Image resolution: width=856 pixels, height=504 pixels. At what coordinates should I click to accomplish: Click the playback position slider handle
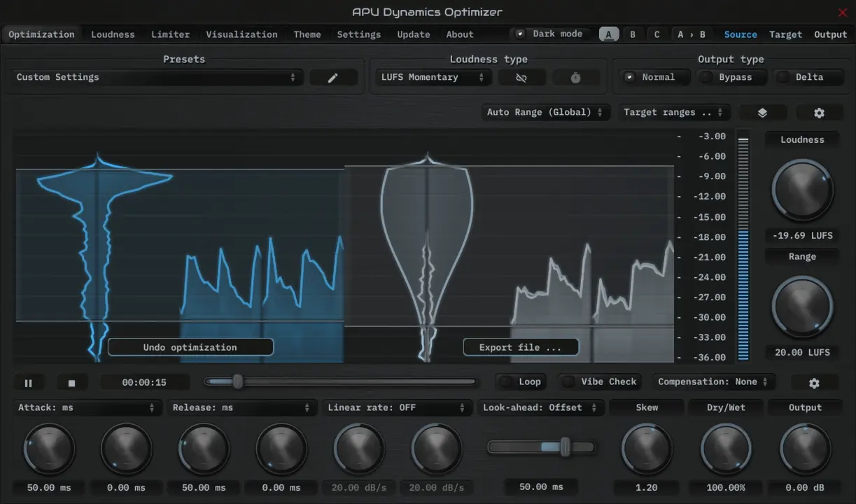click(x=237, y=381)
